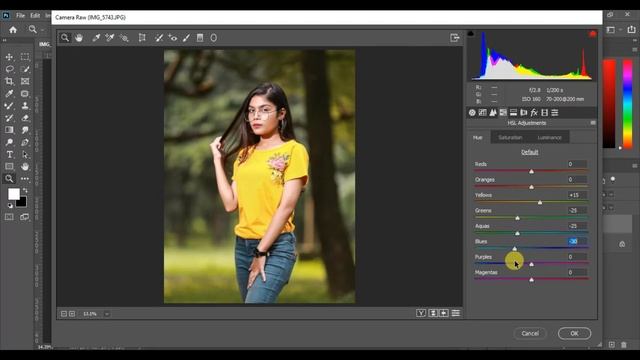The image size is (640, 360).
Task: Choose the Spot Removal tool
Action: tap(159, 38)
